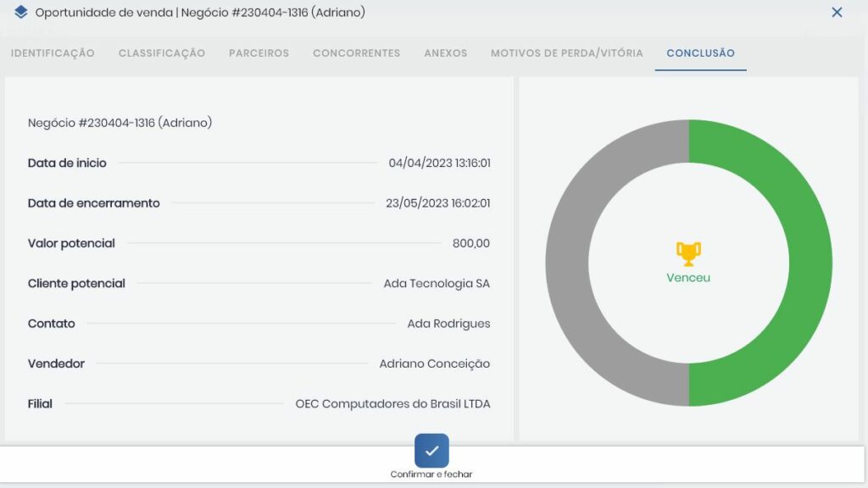The image size is (868, 488).
Task: Open the Anexos tab
Action: click(x=445, y=53)
